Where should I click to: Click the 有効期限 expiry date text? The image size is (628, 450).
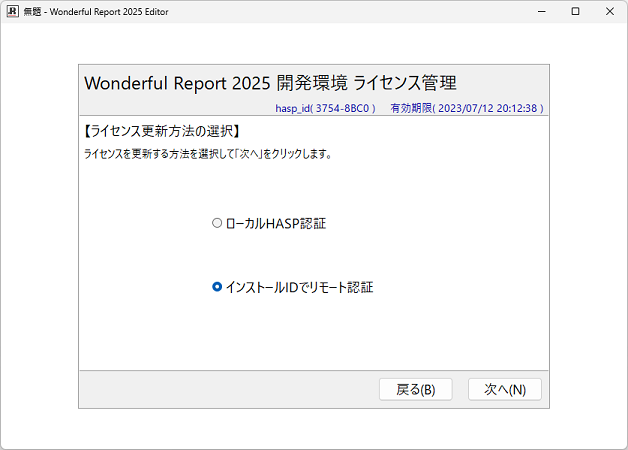click(x=467, y=108)
